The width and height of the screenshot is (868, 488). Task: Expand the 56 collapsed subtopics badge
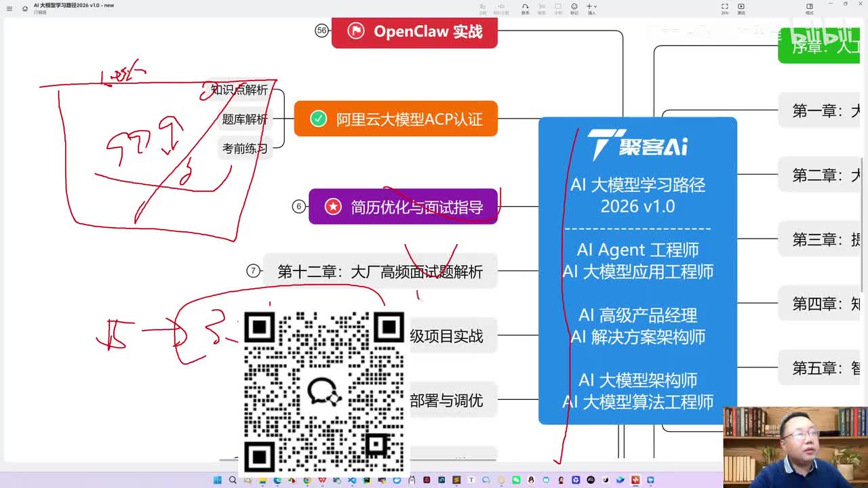[321, 30]
